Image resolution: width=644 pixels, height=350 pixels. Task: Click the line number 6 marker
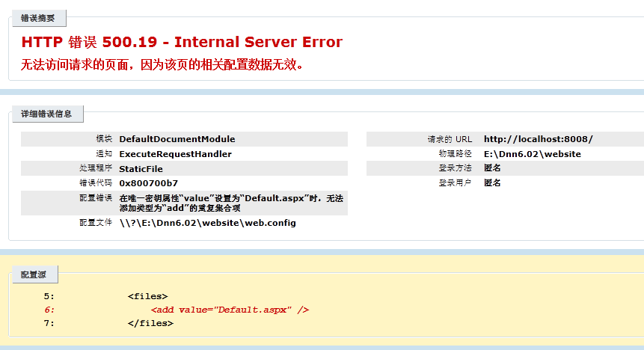coord(49,310)
